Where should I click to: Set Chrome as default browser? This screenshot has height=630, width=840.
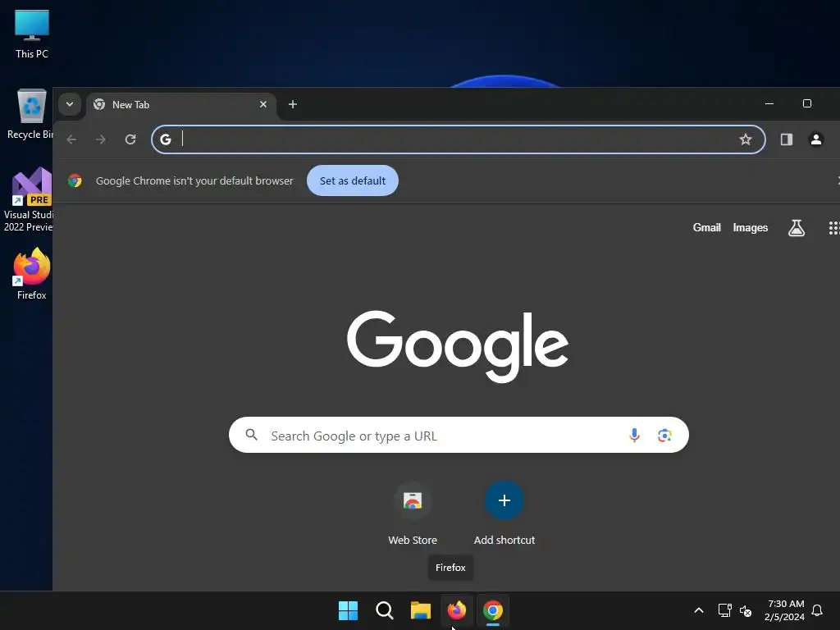coord(353,180)
